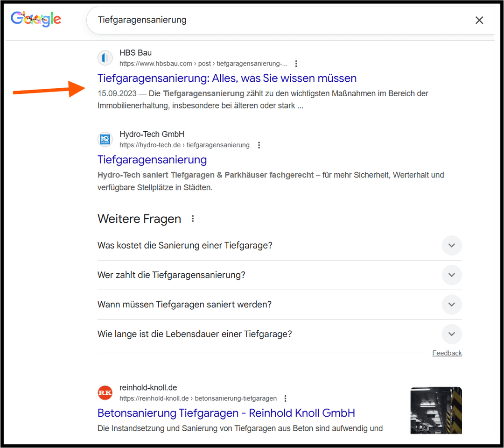Open the HBS Bau article about Tiefgaragensanierung
This screenshot has height=448, width=504.
(x=226, y=78)
